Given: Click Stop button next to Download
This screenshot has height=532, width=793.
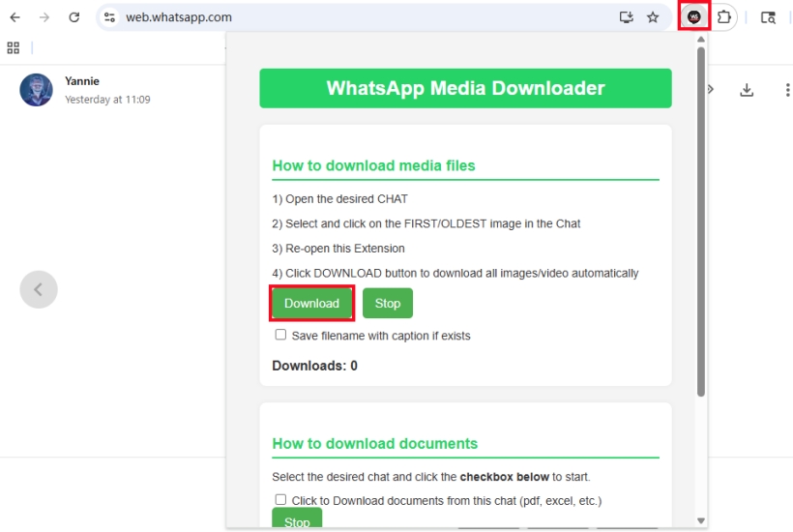Looking at the screenshot, I should coord(388,303).
